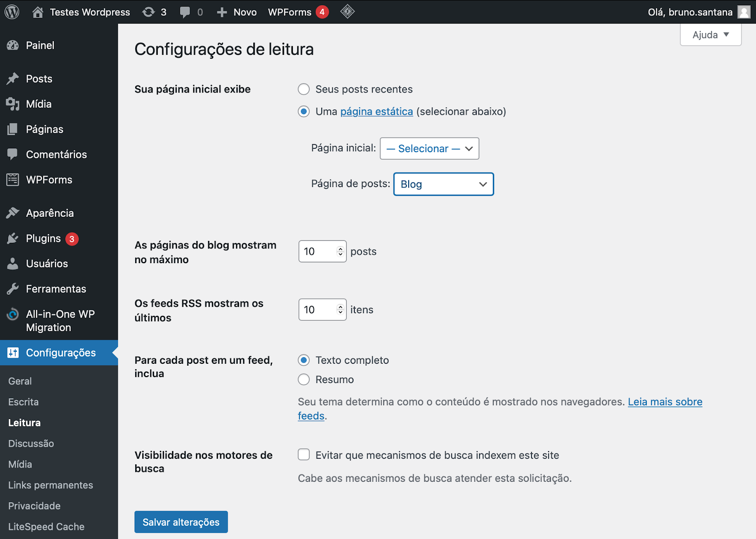
Task: Select the Uma página estática radio button
Action: click(x=304, y=111)
